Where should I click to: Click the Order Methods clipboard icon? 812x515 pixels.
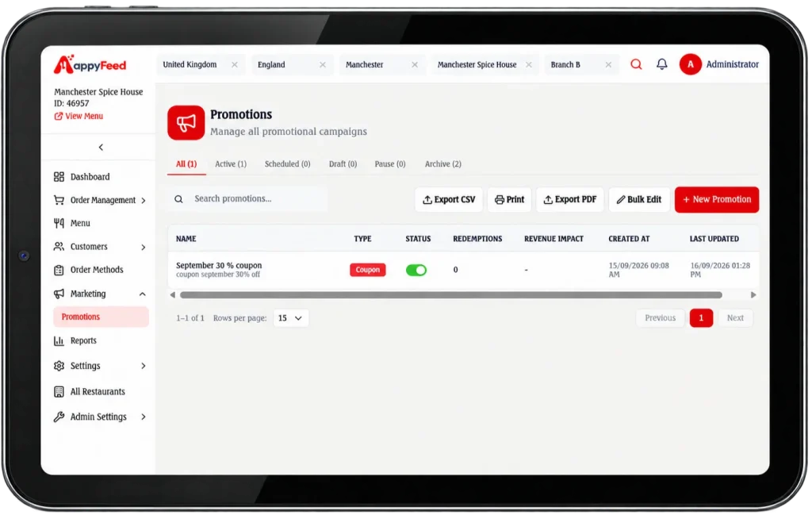[59, 270]
